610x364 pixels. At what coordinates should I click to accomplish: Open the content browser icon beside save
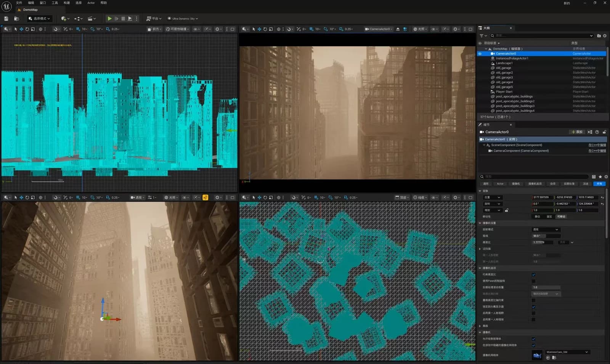point(16,18)
